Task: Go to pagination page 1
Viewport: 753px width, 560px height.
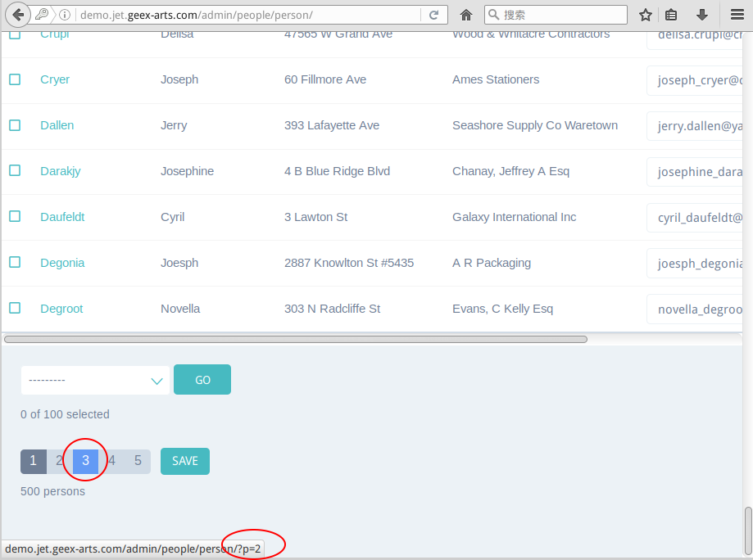Action: pyautogui.click(x=33, y=461)
